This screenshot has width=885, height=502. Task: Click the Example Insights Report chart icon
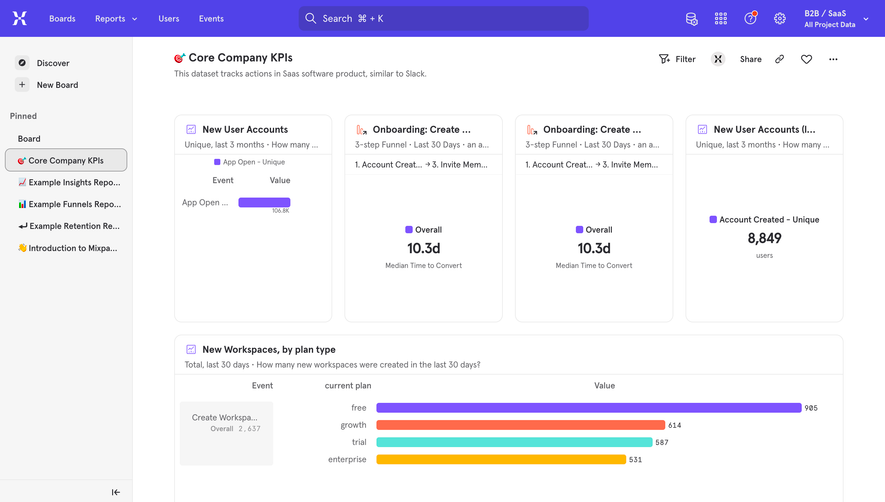tap(22, 182)
